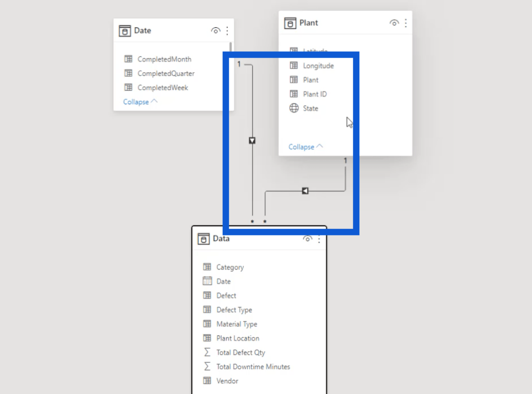Toggle visibility eye on Date table

coord(216,31)
